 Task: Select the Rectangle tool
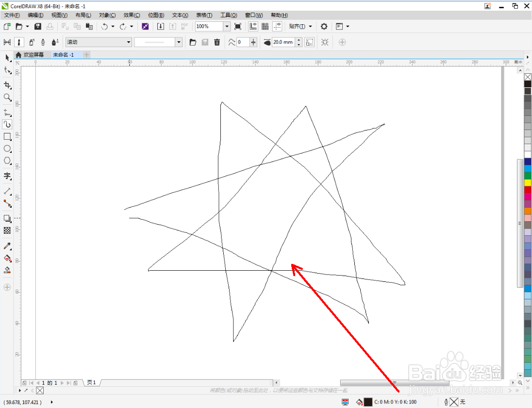tap(7, 137)
